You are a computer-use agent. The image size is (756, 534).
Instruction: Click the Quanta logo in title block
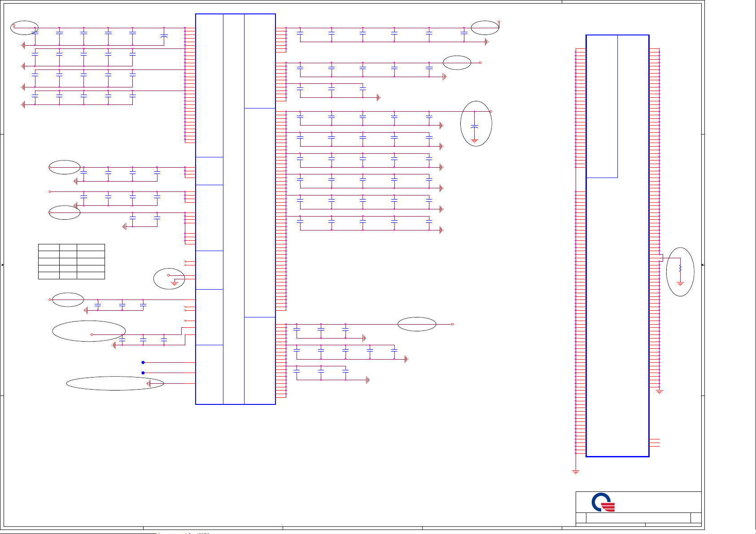pos(603,502)
